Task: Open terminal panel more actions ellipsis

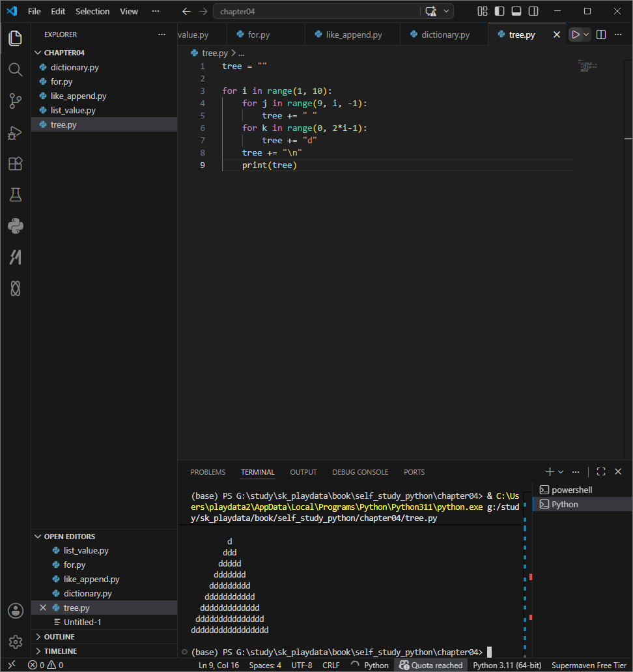Action: tap(576, 472)
